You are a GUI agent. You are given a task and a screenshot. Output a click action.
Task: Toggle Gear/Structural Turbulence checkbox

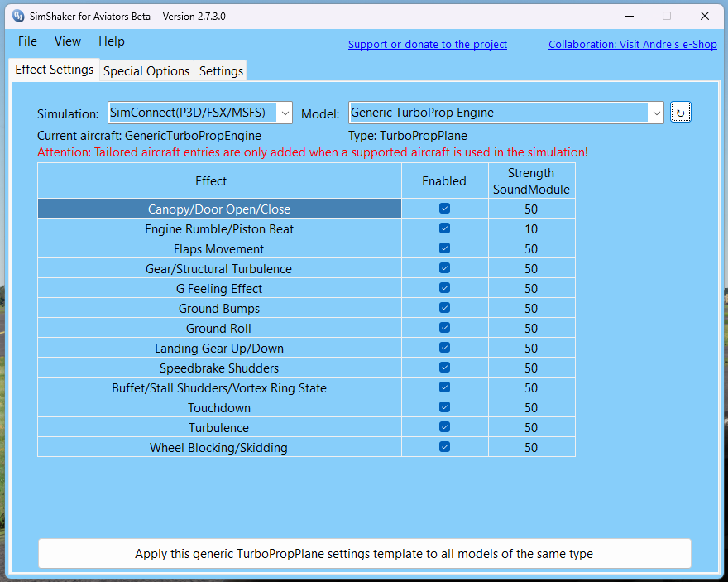(x=444, y=268)
